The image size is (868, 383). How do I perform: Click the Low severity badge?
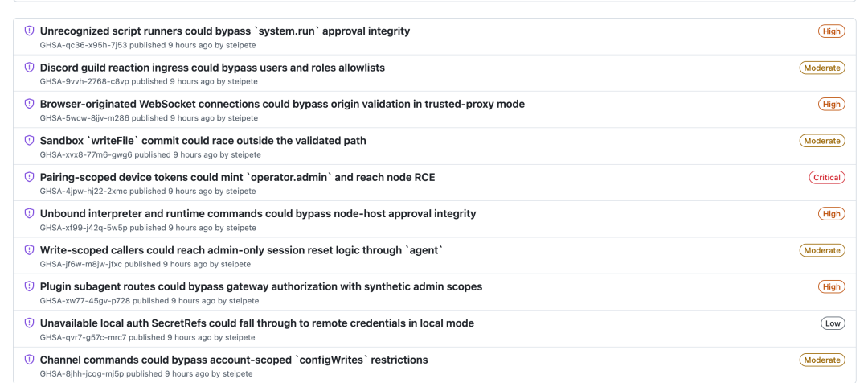pos(833,323)
